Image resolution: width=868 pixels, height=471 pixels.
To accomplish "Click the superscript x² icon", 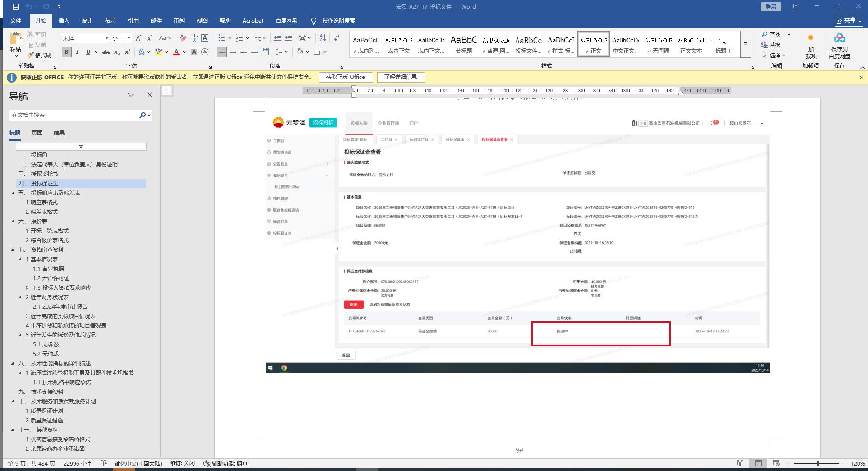I will 128,52.
